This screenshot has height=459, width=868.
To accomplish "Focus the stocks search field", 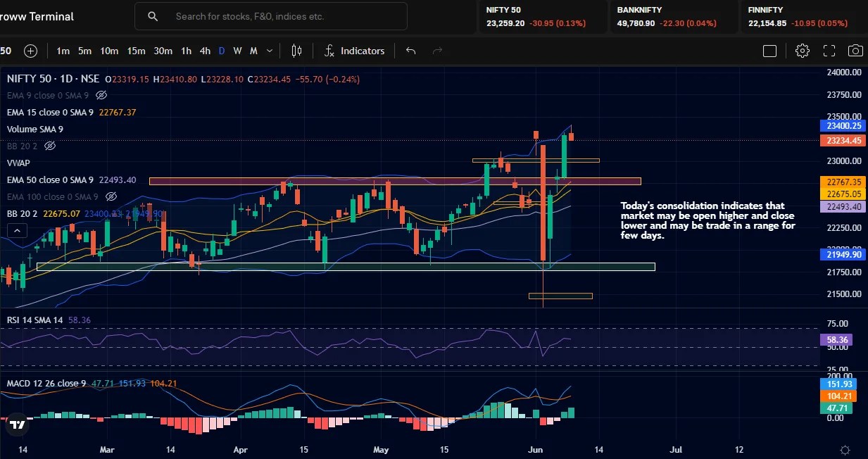I will point(271,16).
